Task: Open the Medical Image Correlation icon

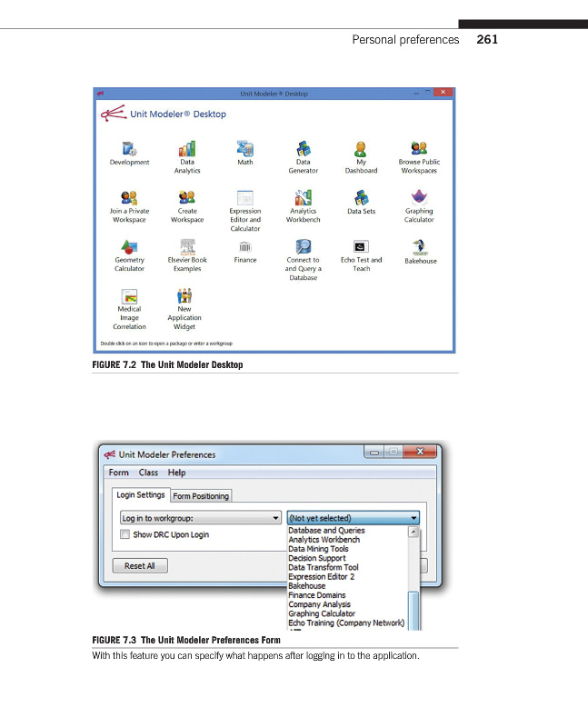Action: click(130, 296)
